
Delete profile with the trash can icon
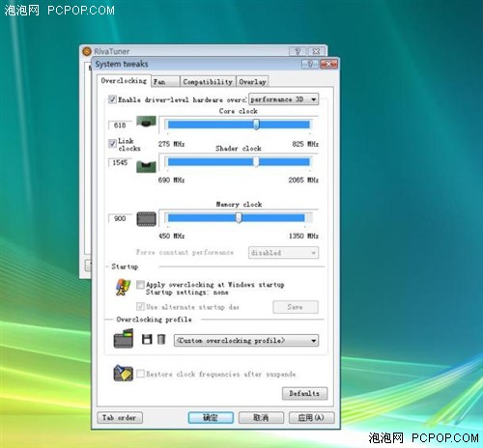tap(161, 339)
